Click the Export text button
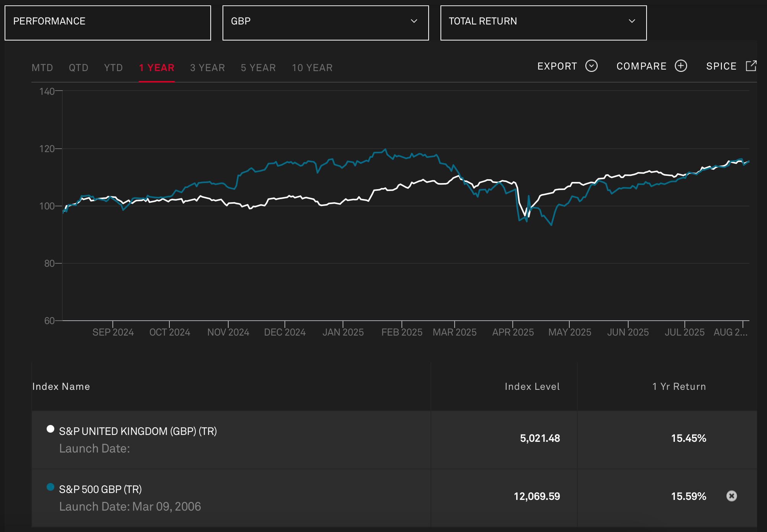 point(557,66)
